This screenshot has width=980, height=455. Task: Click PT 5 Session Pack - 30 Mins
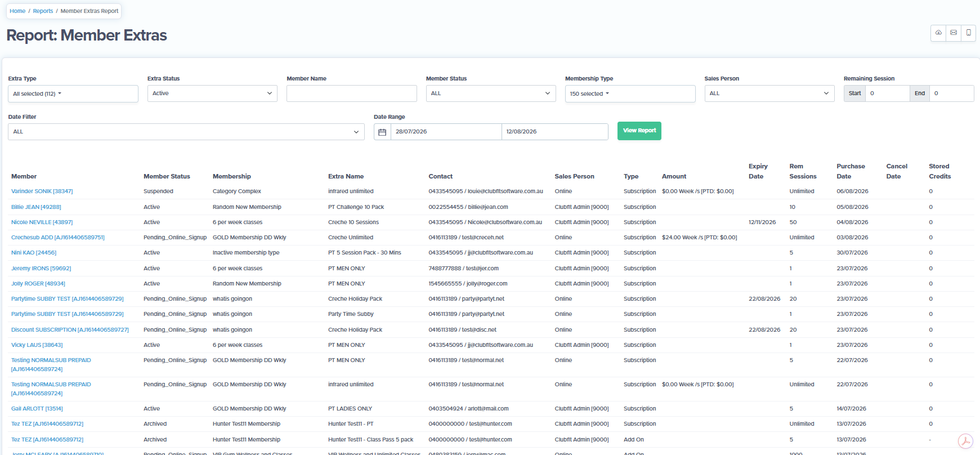click(x=365, y=253)
